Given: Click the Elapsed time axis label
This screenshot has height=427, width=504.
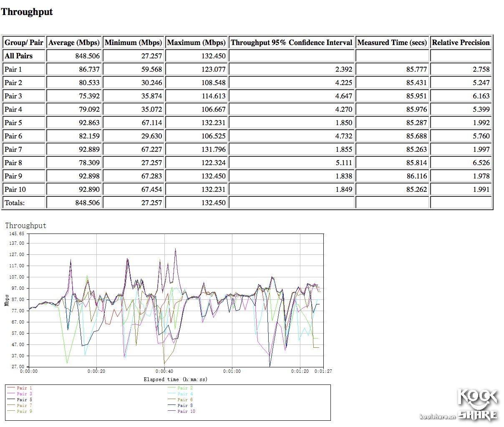Looking at the screenshot, I should tap(175, 379).
